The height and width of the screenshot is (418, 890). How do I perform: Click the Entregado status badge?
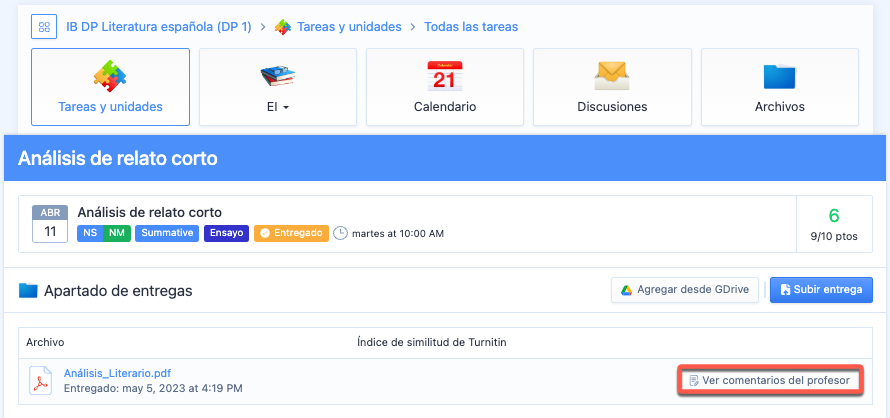pos(290,233)
